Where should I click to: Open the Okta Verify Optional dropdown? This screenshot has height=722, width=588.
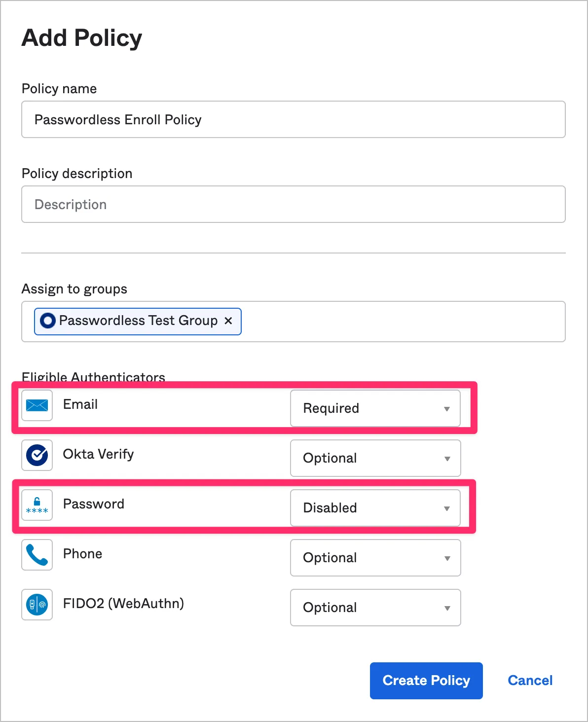(x=375, y=458)
